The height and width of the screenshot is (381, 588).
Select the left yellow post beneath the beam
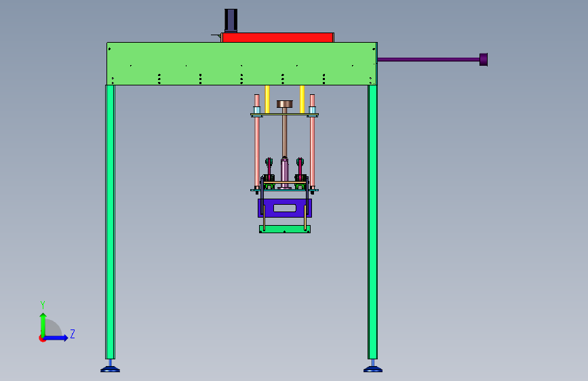point(267,99)
